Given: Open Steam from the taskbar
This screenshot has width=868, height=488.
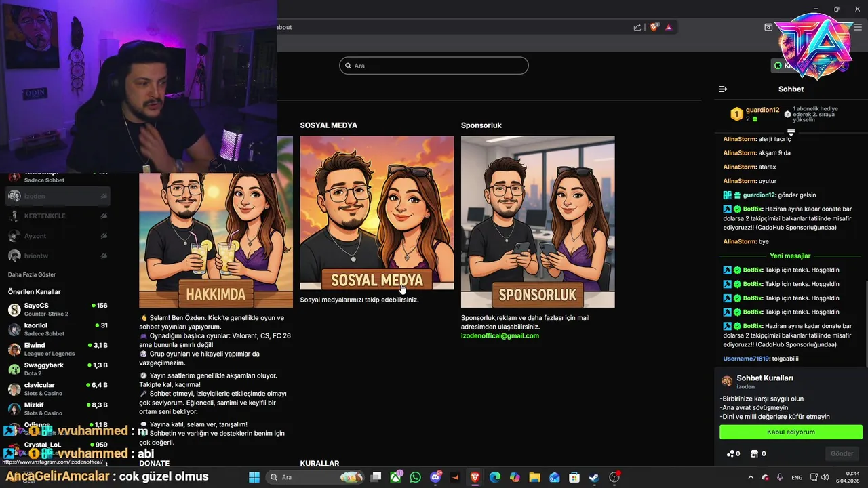Looking at the screenshot, I should (594, 477).
